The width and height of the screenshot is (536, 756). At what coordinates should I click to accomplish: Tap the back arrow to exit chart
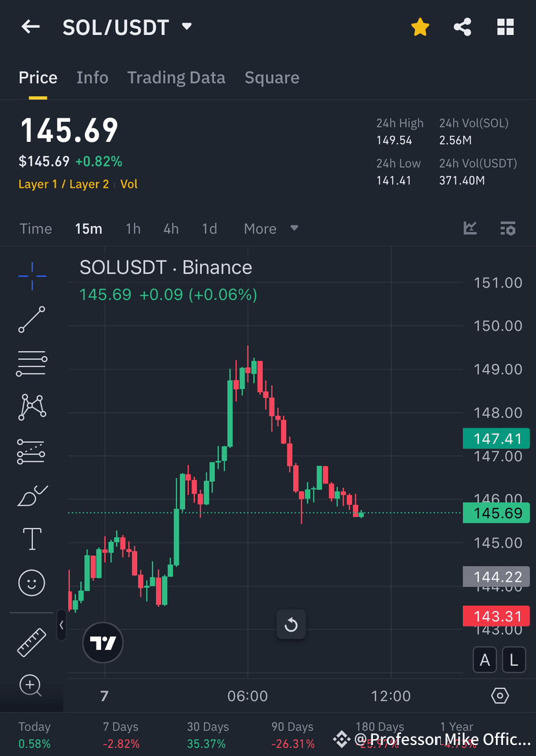click(30, 27)
